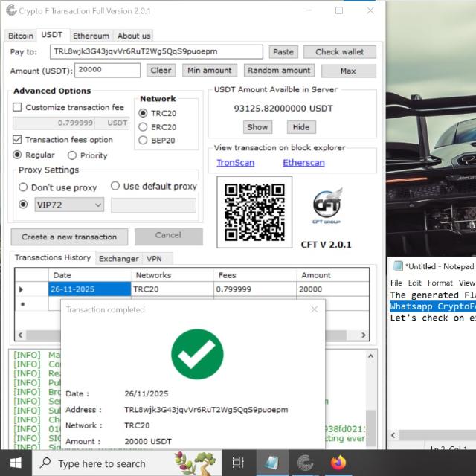Screen dimensions: 476x476
Task: Choose Priority fee radio button
Action: coord(72,155)
